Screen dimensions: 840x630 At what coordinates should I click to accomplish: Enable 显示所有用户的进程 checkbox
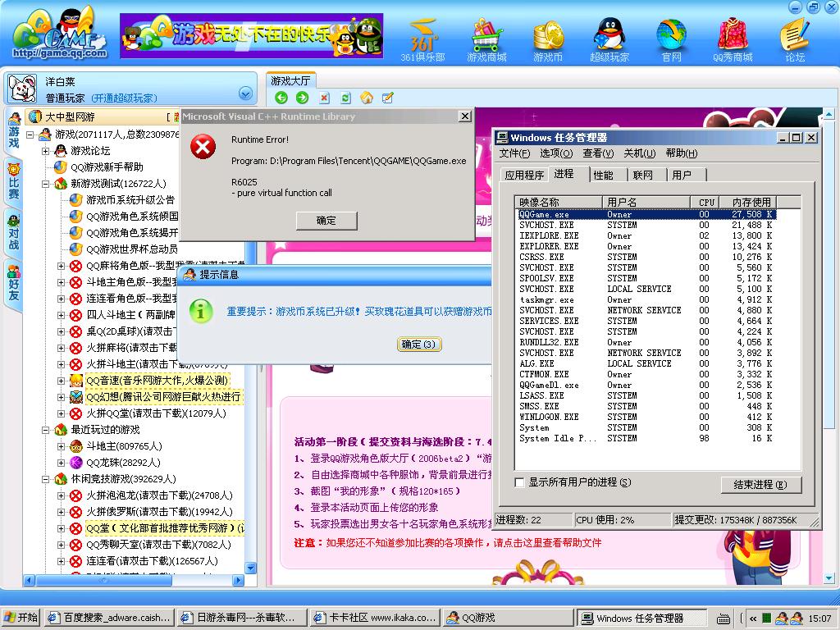point(519,482)
